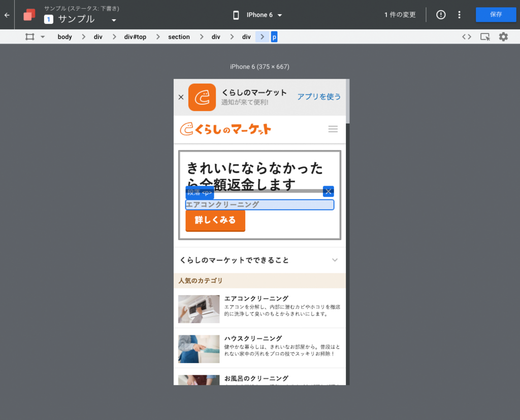This screenshot has height=420, width=520.
Task: Open the settings gear on the breadcrumb bar
Action: 503,37
